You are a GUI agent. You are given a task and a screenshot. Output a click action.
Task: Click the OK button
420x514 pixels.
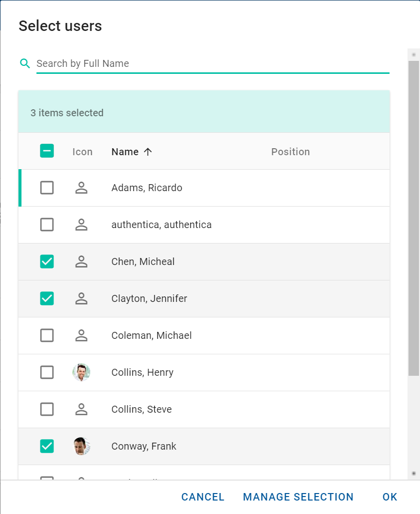[390, 497]
